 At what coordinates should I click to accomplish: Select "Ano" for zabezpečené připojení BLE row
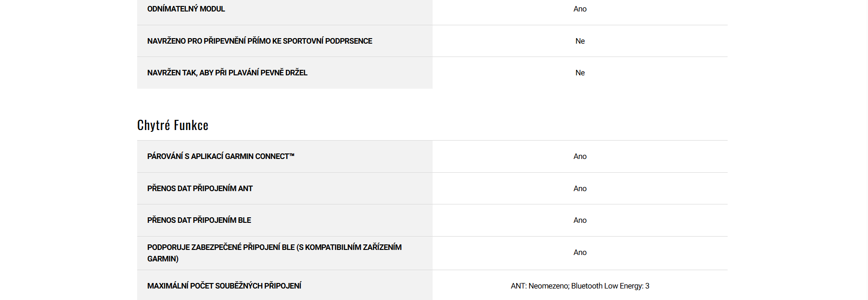pos(580,252)
